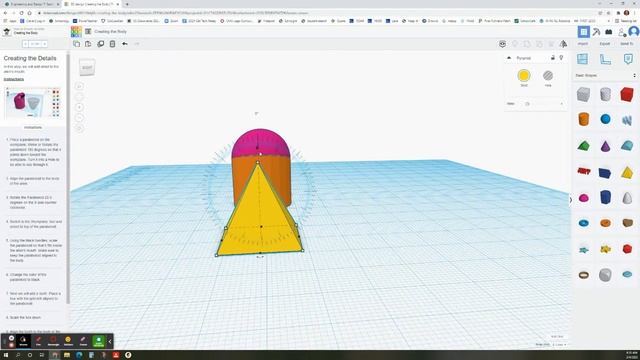Select the teal Round Roof shape
This screenshot has width=640, height=360.
pyautogui.click(x=627, y=146)
